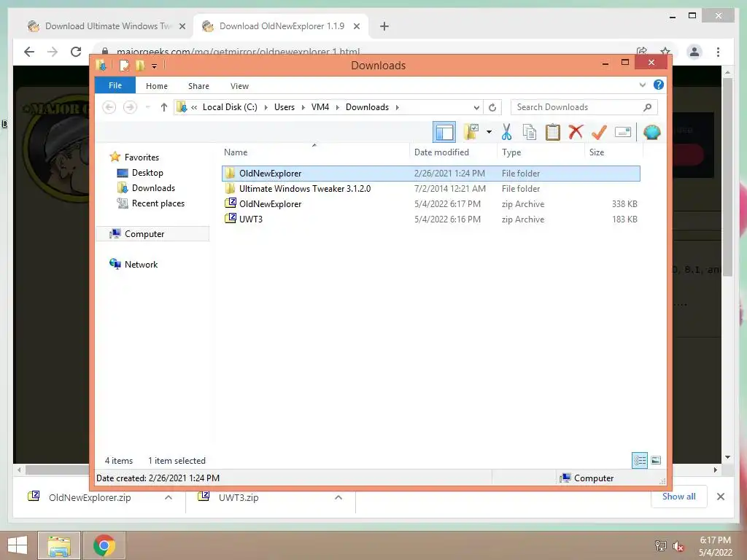Click the Users breadcrumb
This screenshot has height=560, width=747.
coord(285,107)
